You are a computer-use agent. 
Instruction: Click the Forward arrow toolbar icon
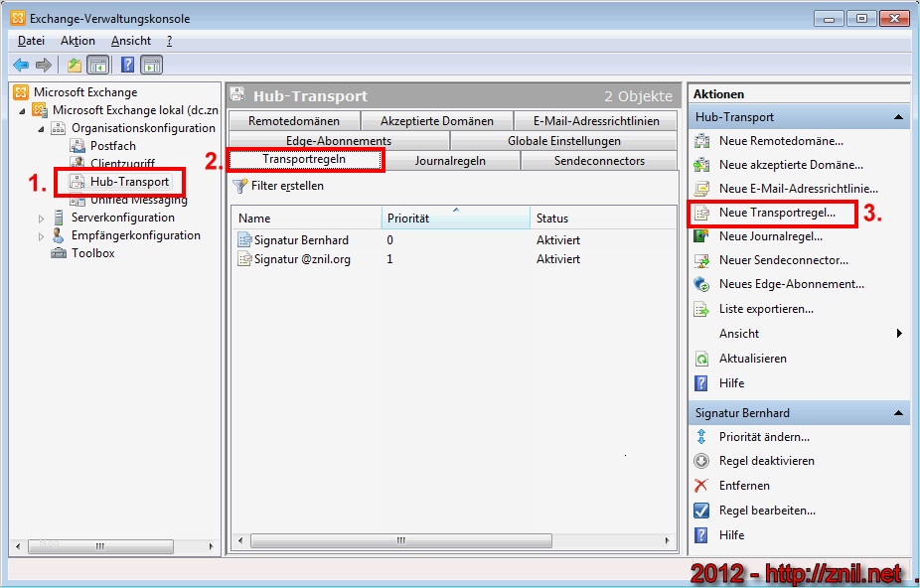(44, 65)
